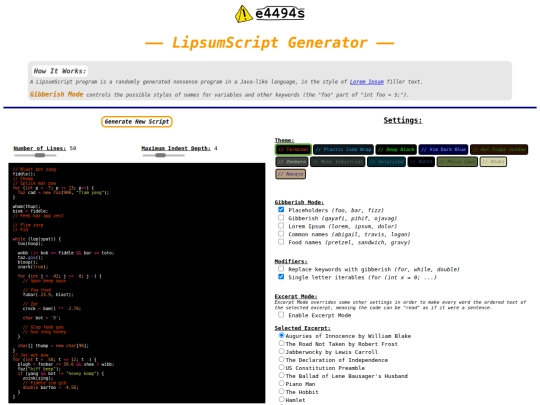
Task: Uncheck Placeholders gibberish mode
Action: (281, 210)
